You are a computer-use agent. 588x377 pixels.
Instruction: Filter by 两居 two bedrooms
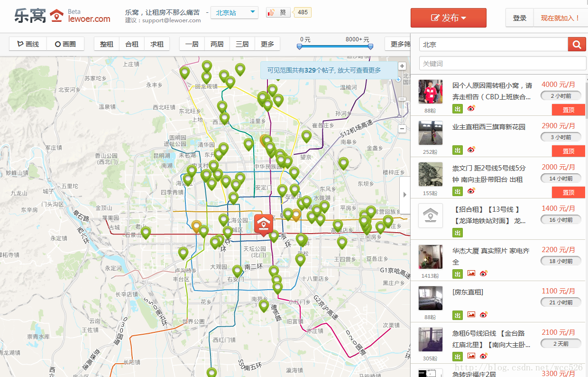(x=217, y=44)
